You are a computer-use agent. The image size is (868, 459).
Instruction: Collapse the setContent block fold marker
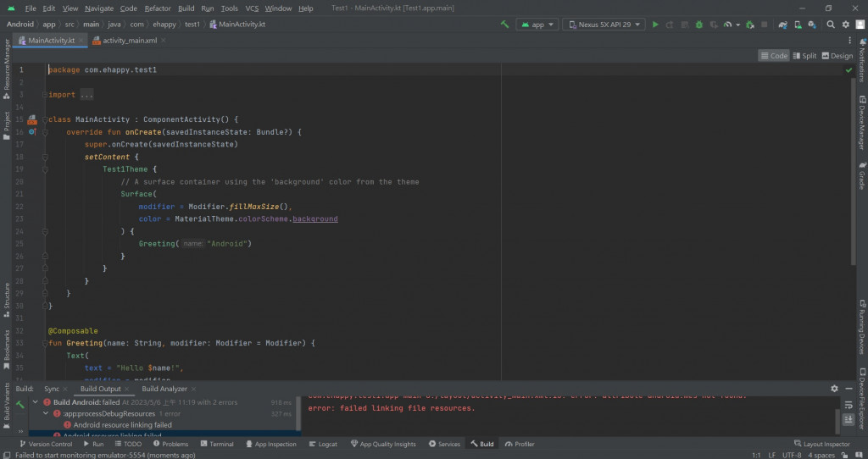45,157
